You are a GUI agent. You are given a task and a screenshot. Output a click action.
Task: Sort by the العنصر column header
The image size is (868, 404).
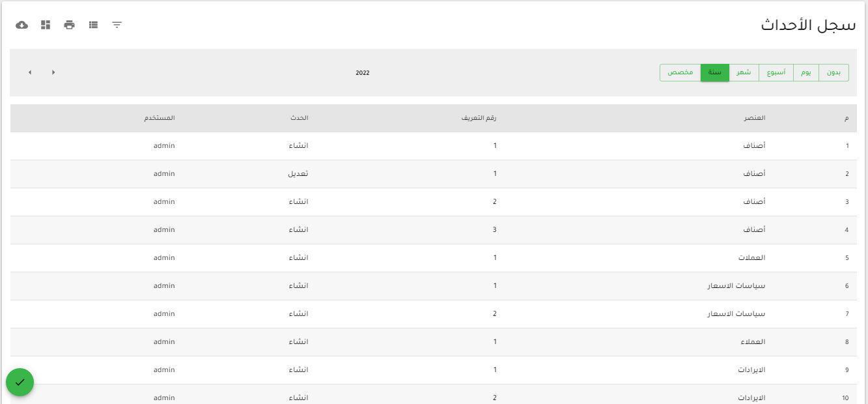click(755, 118)
